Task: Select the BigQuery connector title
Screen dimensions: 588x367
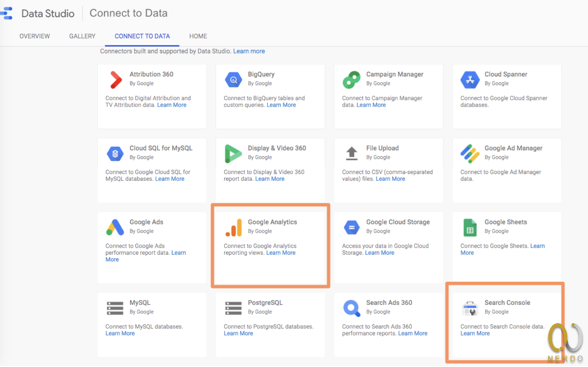Action: point(261,74)
